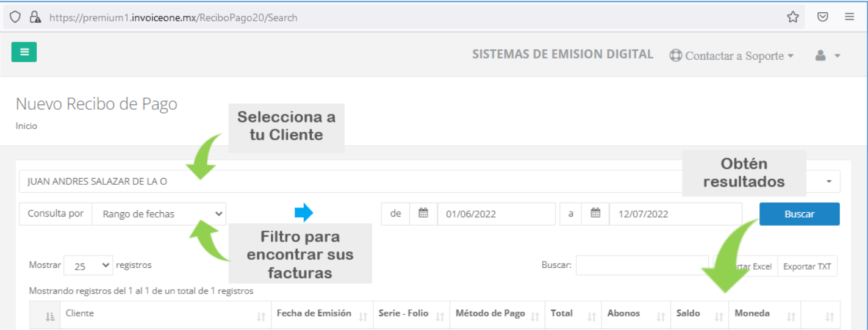The height and width of the screenshot is (330, 868).
Task: Click the Inicio breadcrumb link
Action: click(26, 126)
